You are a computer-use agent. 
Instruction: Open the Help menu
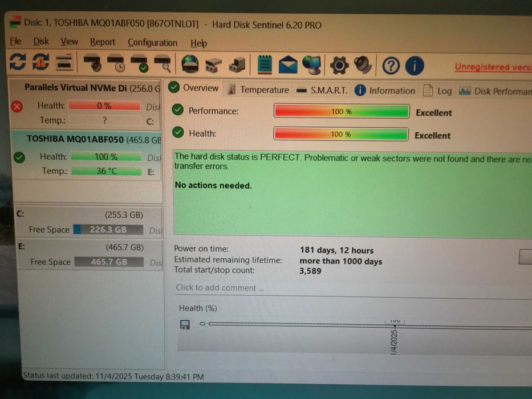[198, 43]
